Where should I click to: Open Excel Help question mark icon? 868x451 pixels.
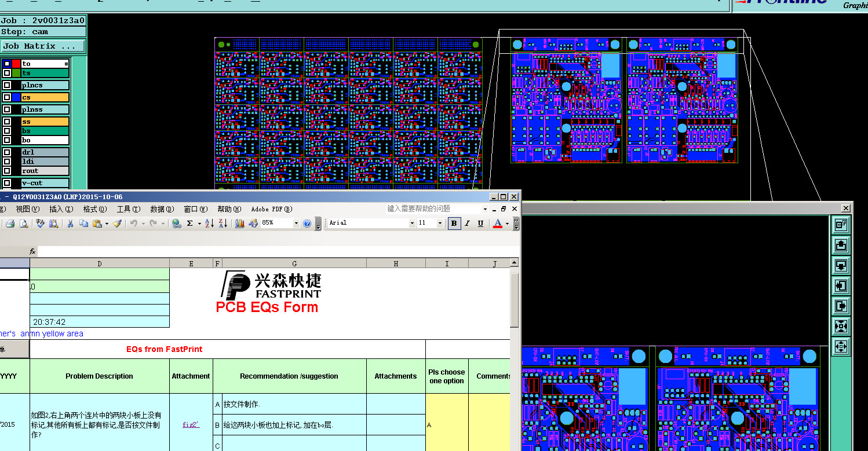[x=307, y=223]
